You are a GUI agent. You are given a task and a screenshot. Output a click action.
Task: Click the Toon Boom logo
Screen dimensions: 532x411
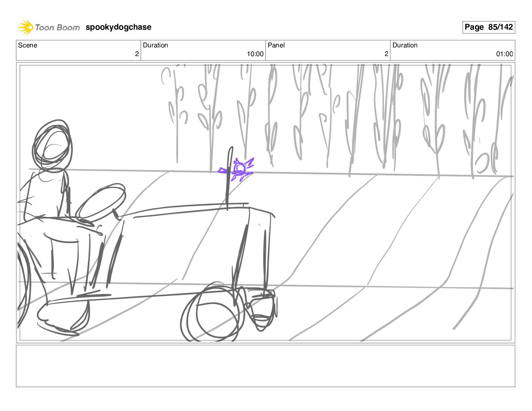(x=48, y=27)
